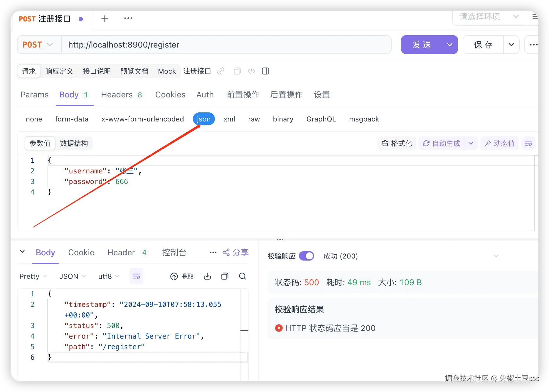Select the msgpack body type

coord(364,119)
